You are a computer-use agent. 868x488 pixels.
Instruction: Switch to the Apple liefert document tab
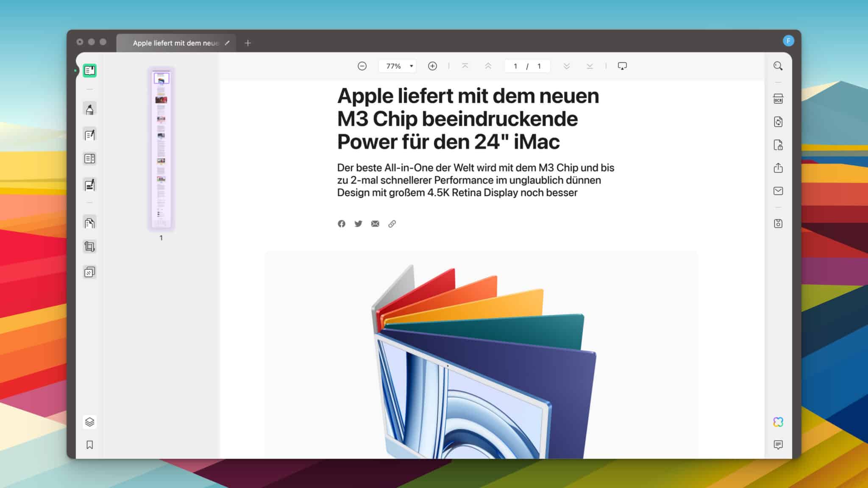pos(175,43)
